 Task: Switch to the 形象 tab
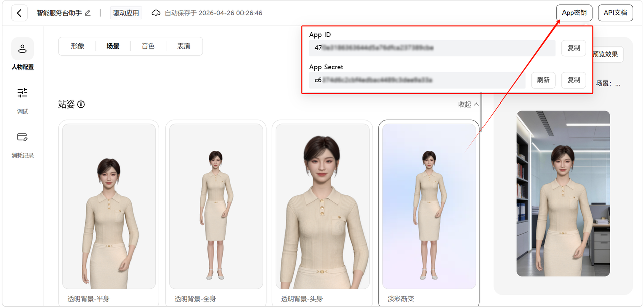coord(77,46)
